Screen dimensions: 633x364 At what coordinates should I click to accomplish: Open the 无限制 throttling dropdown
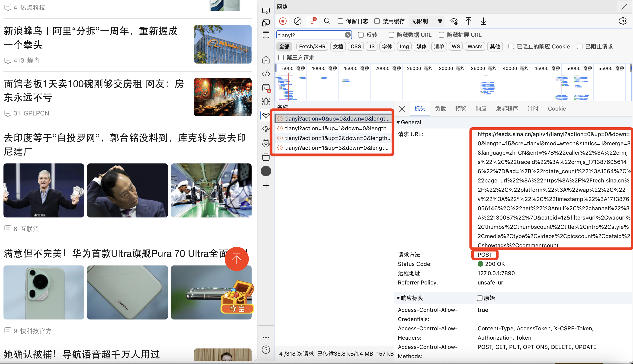(426, 21)
